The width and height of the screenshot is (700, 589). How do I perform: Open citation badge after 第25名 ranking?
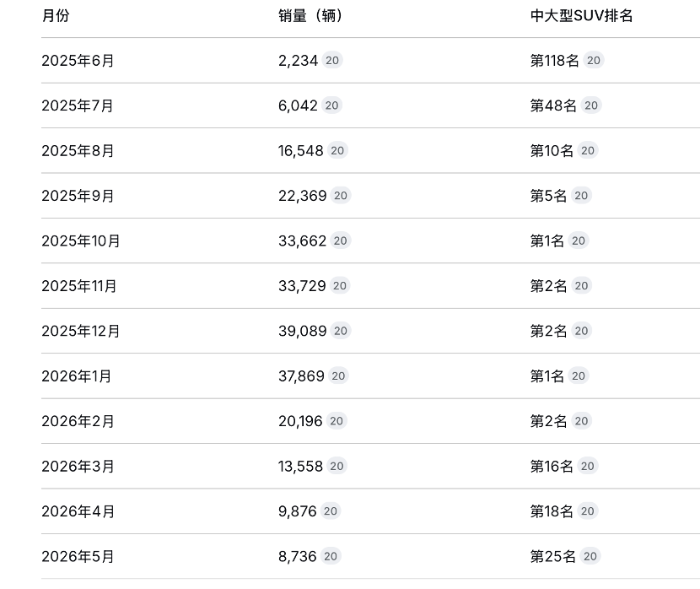(x=590, y=556)
